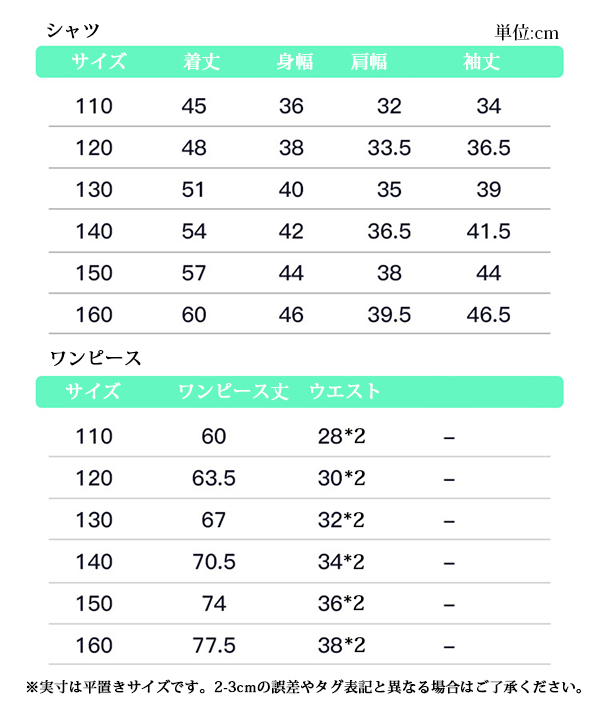Click the シャツ table title
The image size is (600, 703).
[x=73, y=31]
